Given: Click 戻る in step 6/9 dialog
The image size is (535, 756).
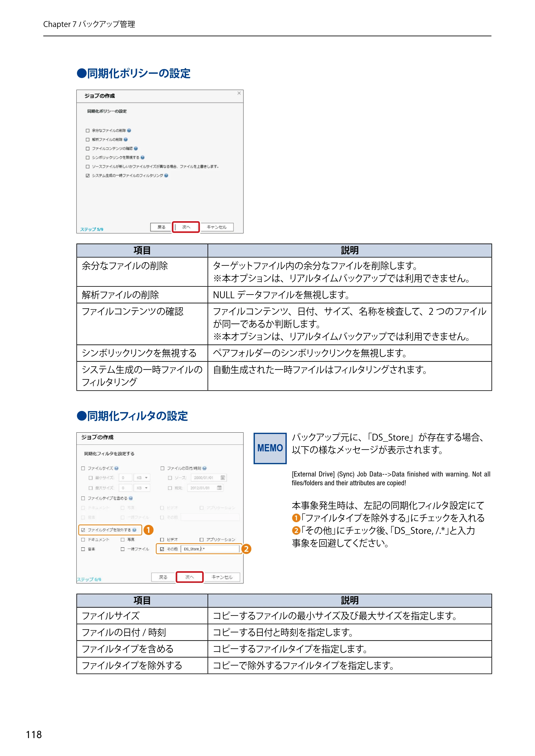Looking at the screenshot, I should tap(163, 577).
